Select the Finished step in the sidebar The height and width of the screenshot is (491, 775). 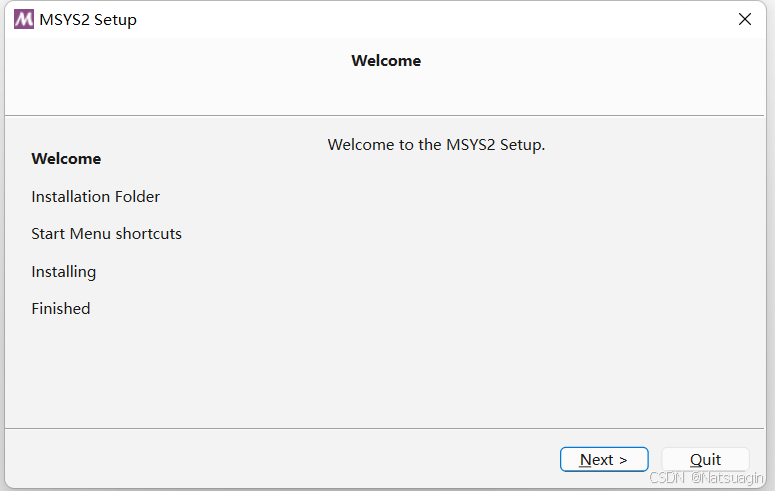61,309
